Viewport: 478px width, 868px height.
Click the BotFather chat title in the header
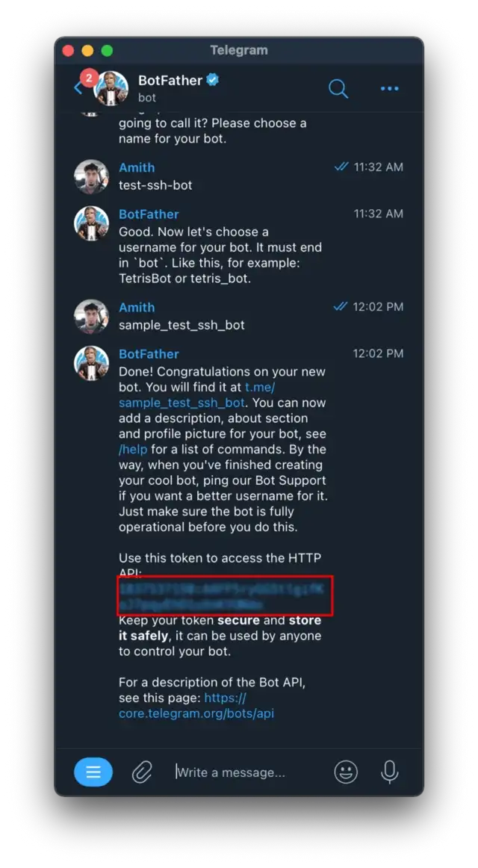pos(170,80)
